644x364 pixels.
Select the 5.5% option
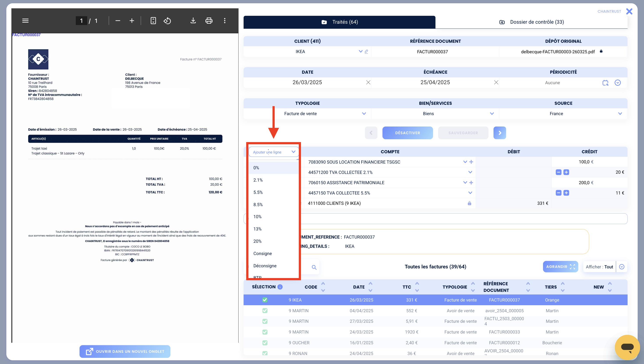click(x=274, y=192)
